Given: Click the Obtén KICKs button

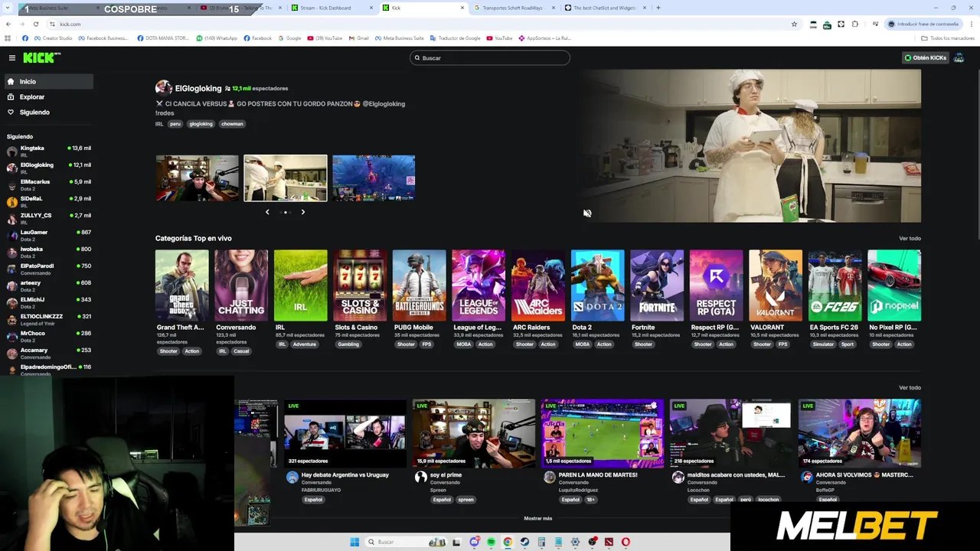Looking at the screenshot, I should pyautogui.click(x=925, y=57).
